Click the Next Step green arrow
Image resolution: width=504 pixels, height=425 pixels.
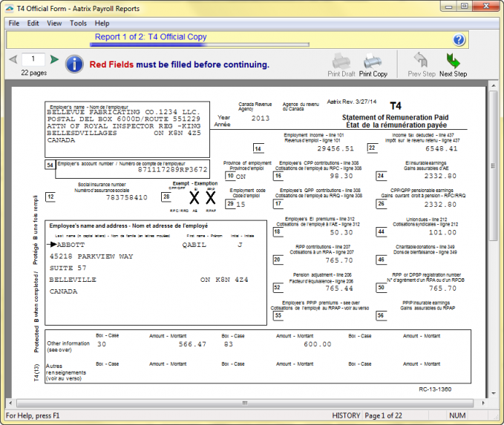click(454, 61)
